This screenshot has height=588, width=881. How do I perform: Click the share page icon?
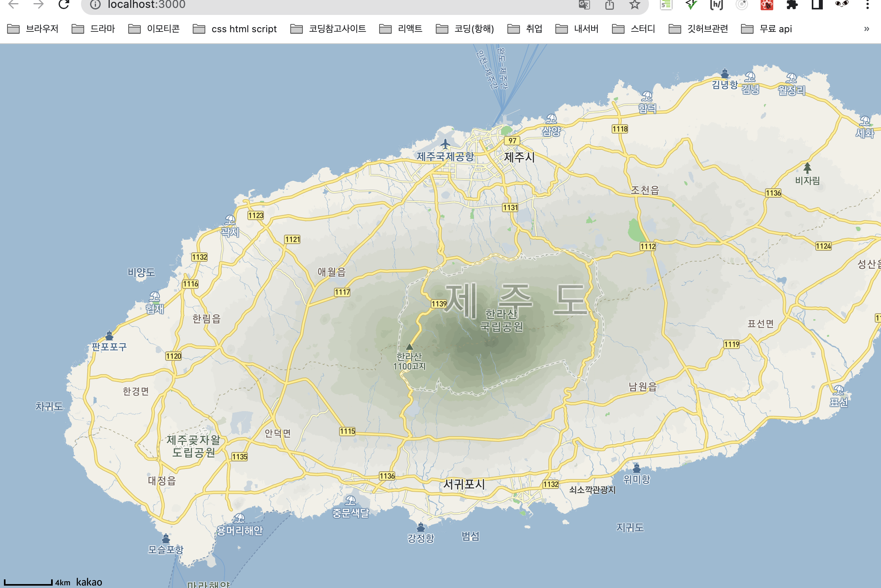point(609,5)
